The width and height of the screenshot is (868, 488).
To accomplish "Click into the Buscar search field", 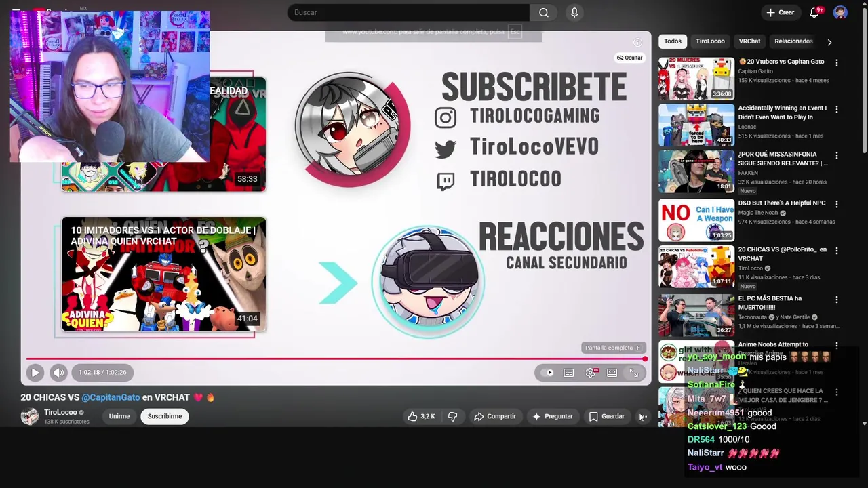I will (408, 12).
